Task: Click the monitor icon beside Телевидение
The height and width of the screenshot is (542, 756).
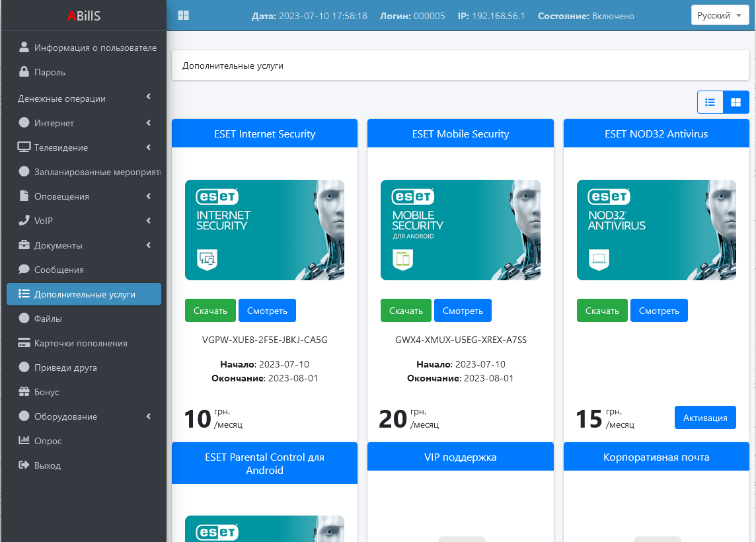Action: pyautogui.click(x=24, y=147)
